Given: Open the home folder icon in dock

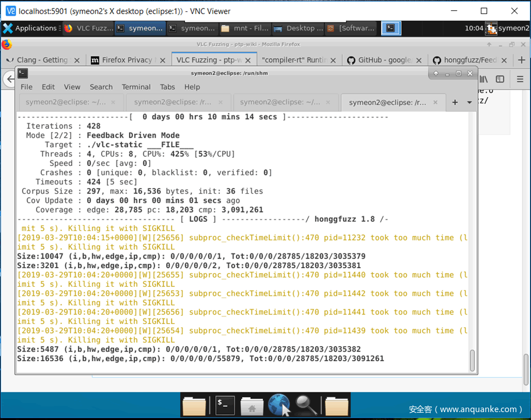Looking at the screenshot, I should (252, 404).
